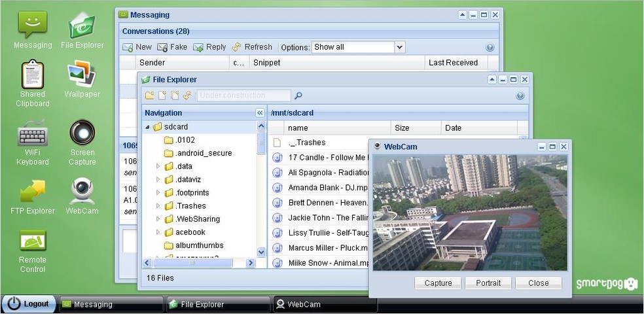Open the FTP Explorer desktop icon
The width and height of the screenshot is (644, 314).
tap(33, 197)
